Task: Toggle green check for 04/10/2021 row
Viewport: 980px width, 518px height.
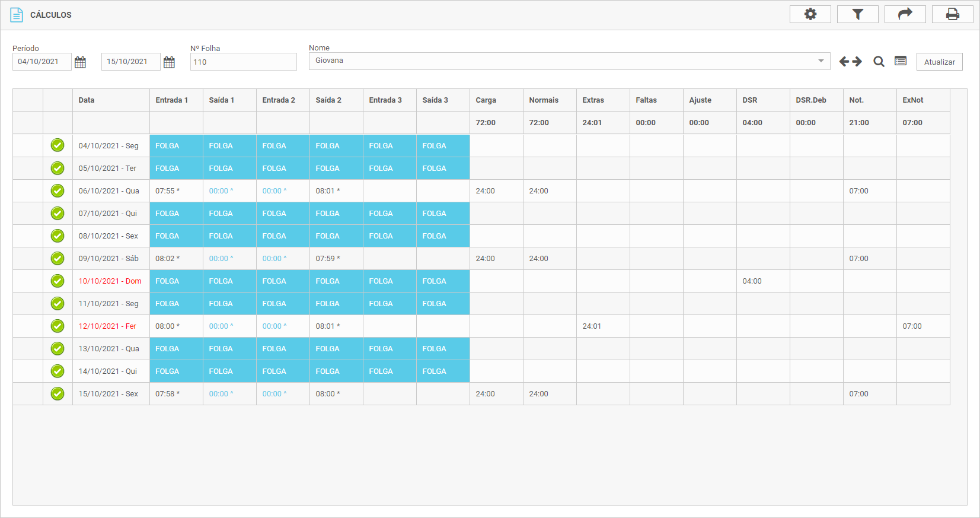Action: click(58, 145)
